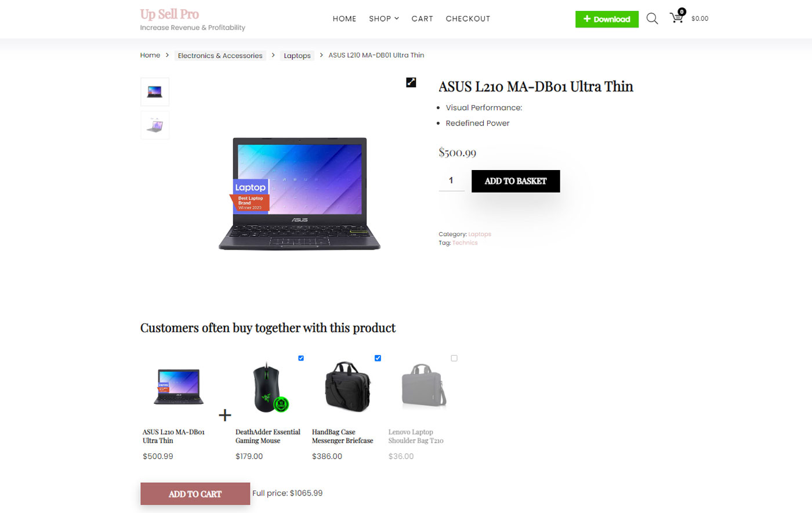
Task: Open the HOME menu item
Action: (x=345, y=19)
